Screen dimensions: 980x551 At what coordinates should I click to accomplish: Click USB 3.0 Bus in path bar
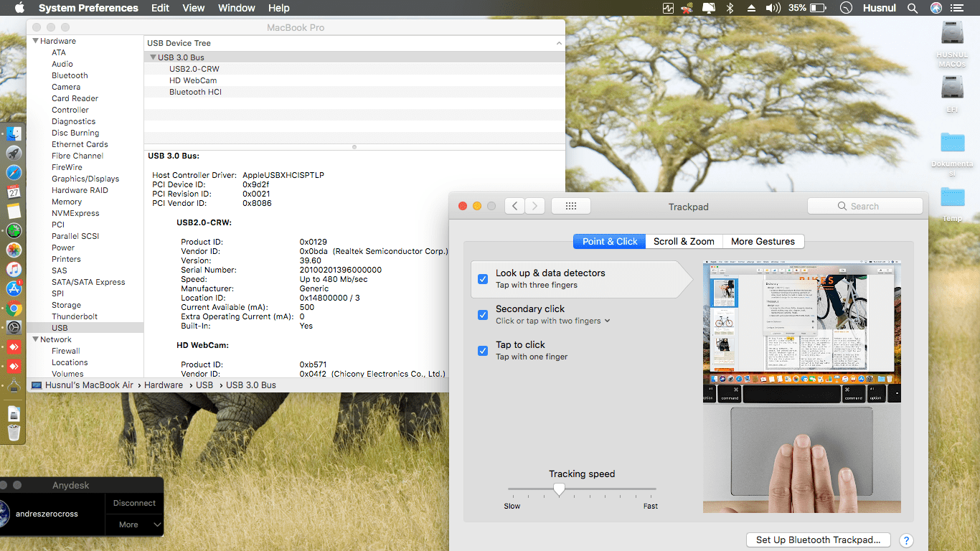[x=251, y=385]
